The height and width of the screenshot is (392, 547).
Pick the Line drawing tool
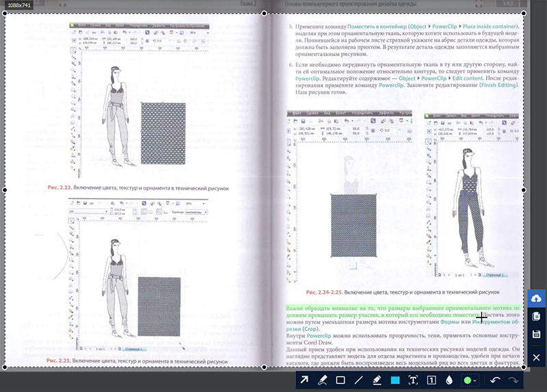pyautogui.click(x=359, y=380)
